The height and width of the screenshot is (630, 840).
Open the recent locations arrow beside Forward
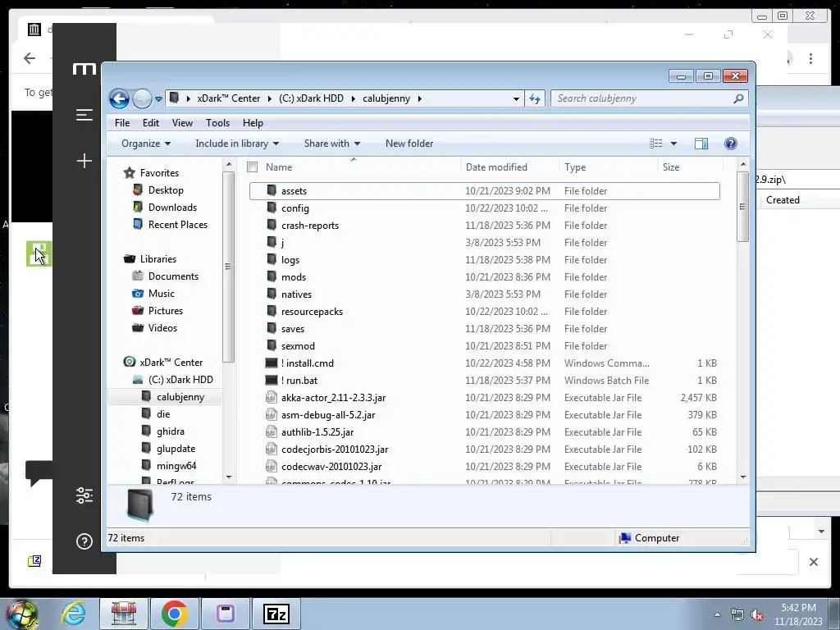pyautogui.click(x=158, y=99)
